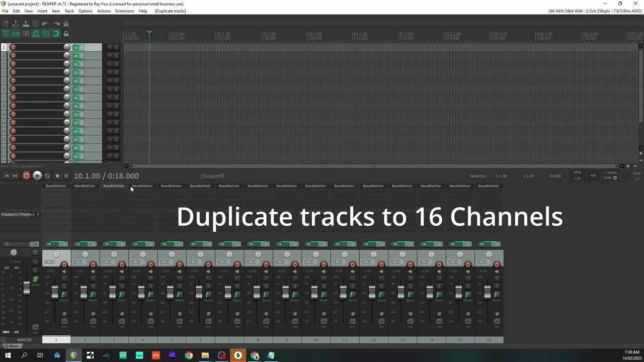Solo track 1 in the track panel
The width and height of the screenshot is (644, 362).
pyautogui.click(x=116, y=47)
